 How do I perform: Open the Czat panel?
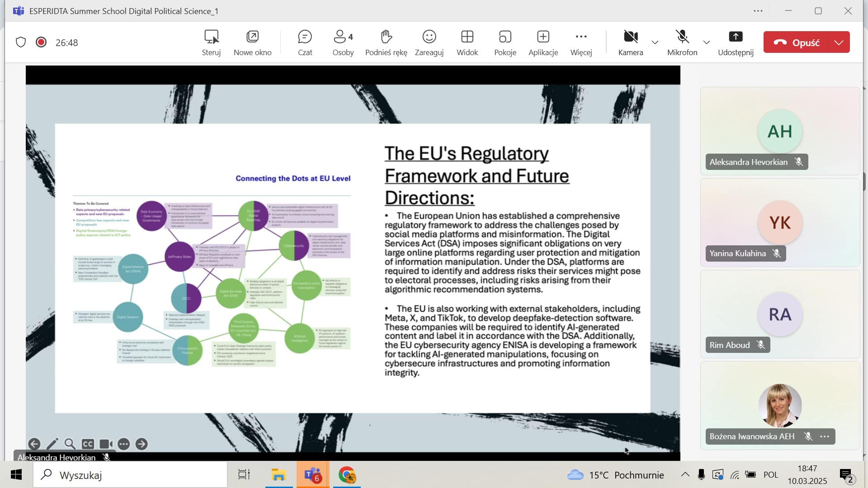pyautogui.click(x=305, y=43)
